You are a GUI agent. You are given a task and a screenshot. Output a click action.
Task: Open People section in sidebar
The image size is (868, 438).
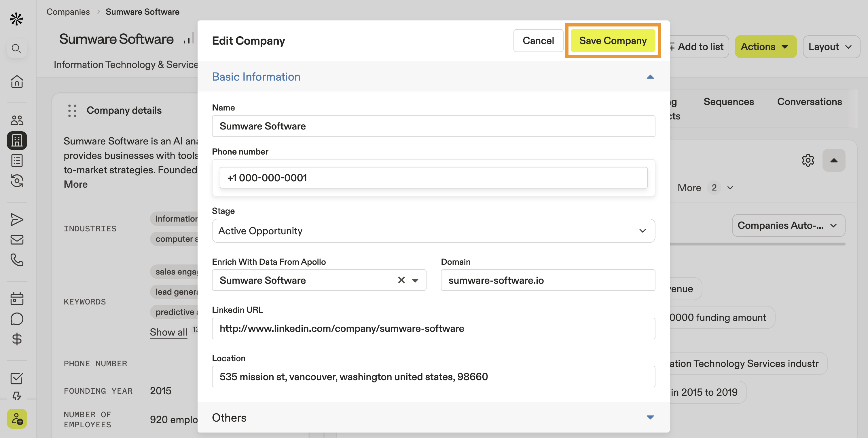(17, 120)
